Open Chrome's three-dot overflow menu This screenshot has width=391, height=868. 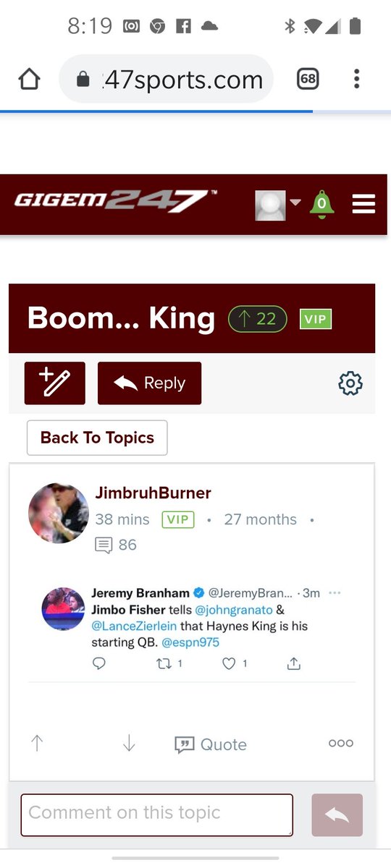pos(356,79)
